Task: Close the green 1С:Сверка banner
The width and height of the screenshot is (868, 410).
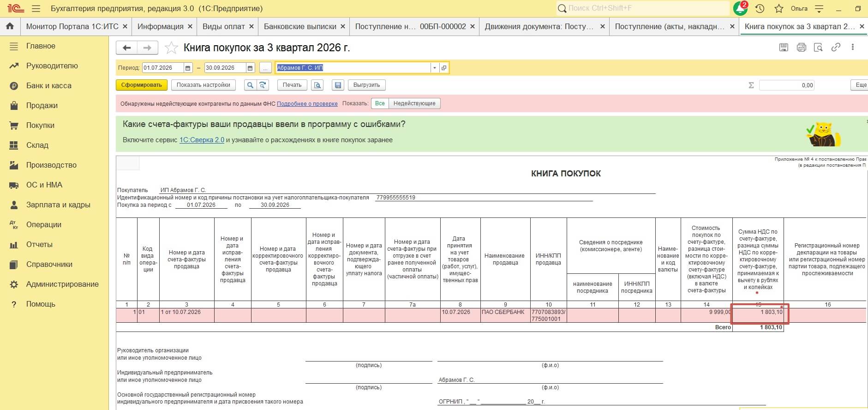Action: [866, 121]
